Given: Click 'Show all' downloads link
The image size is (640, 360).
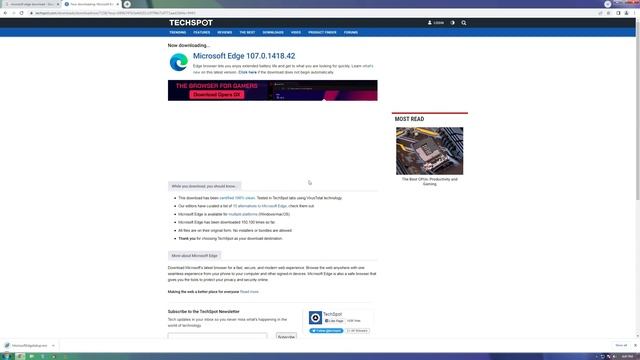Looking at the screenshot, I should (x=621, y=345).
